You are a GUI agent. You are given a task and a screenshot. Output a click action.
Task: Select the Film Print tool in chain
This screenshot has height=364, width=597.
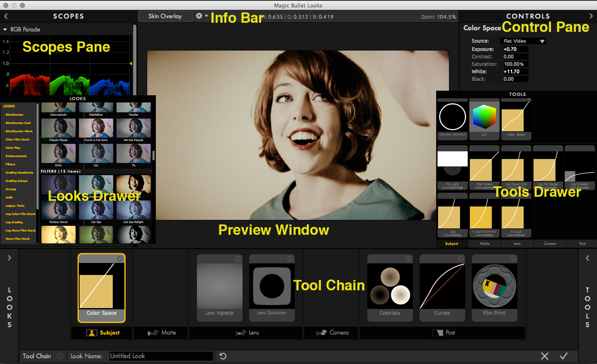[495, 288]
